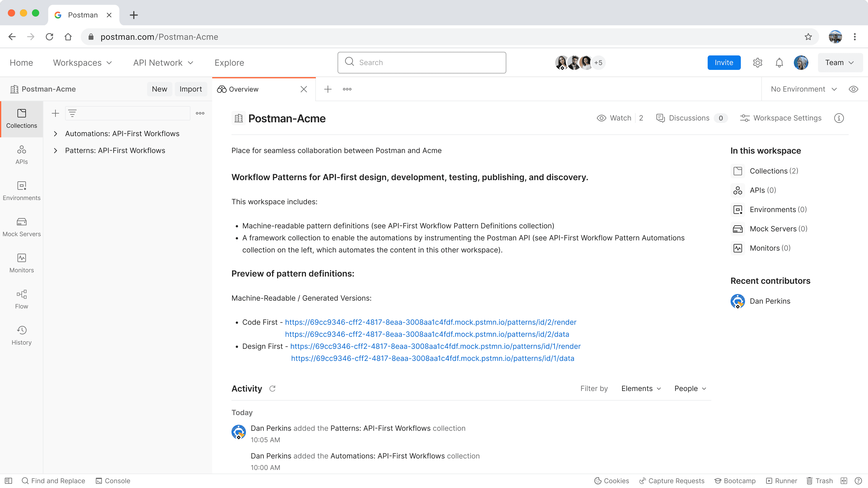Open the browser three-dot menu
Image resolution: width=868 pixels, height=488 pixels.
point(855,37)
